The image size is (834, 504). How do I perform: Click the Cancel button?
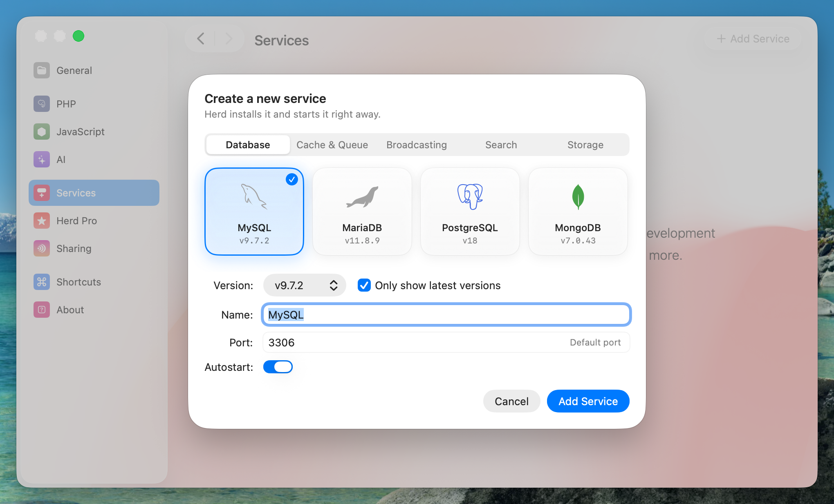511,401
